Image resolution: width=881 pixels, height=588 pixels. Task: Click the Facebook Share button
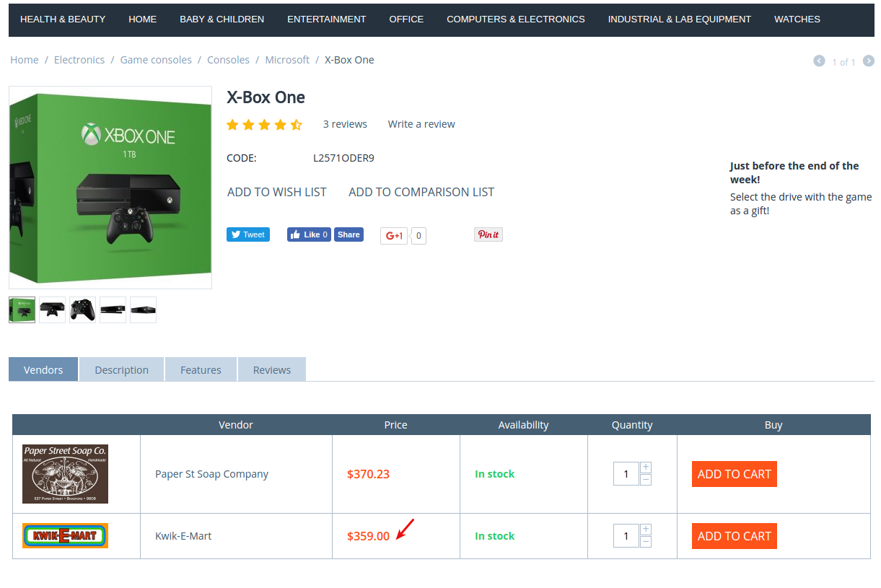[x=349, y=234]
